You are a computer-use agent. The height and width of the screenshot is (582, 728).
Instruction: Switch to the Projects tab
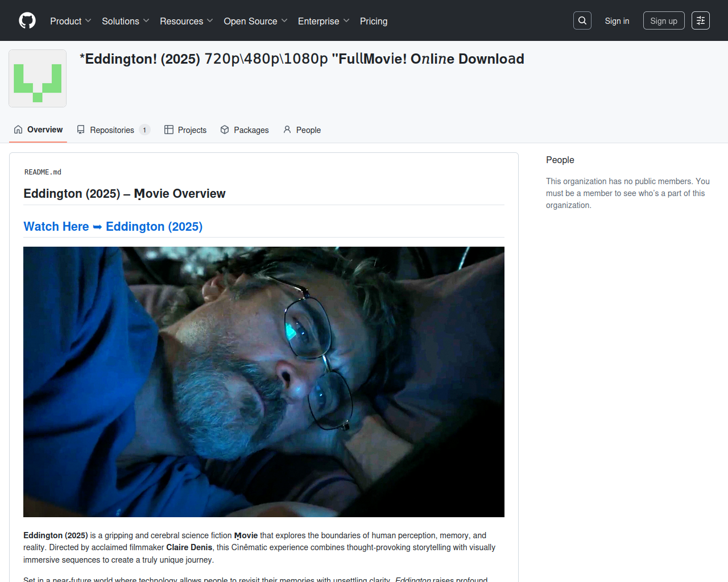tap(185, 130)
